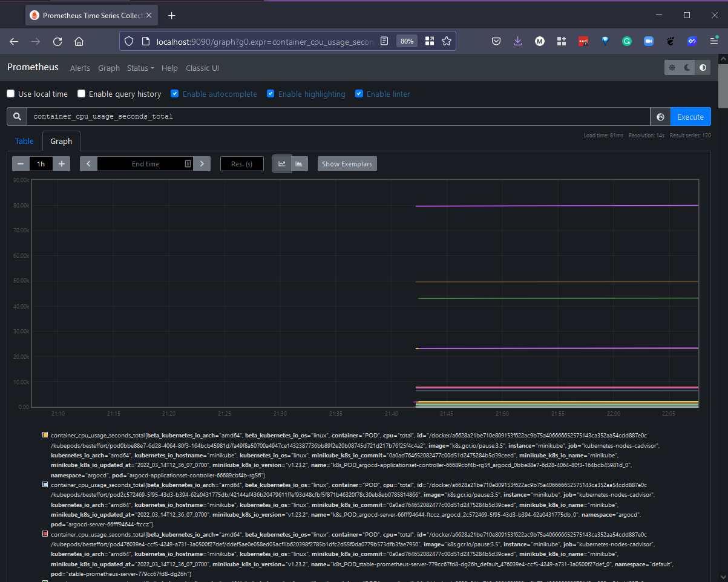Click the Show Exemplars button
The height and width of the screenshot is (582, 728).
[x=347, y=164]
